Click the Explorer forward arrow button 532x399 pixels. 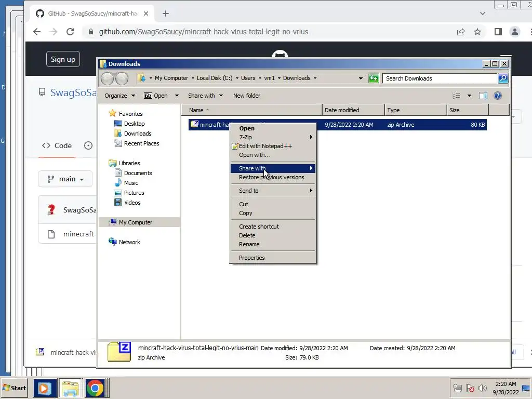coord(122,79)
